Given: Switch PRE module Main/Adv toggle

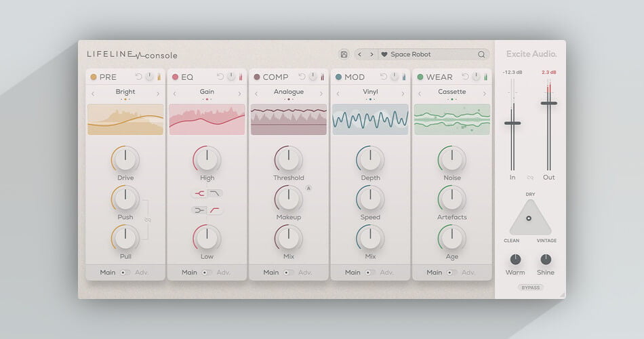Looking at the screenshot, I should point(125,273).
